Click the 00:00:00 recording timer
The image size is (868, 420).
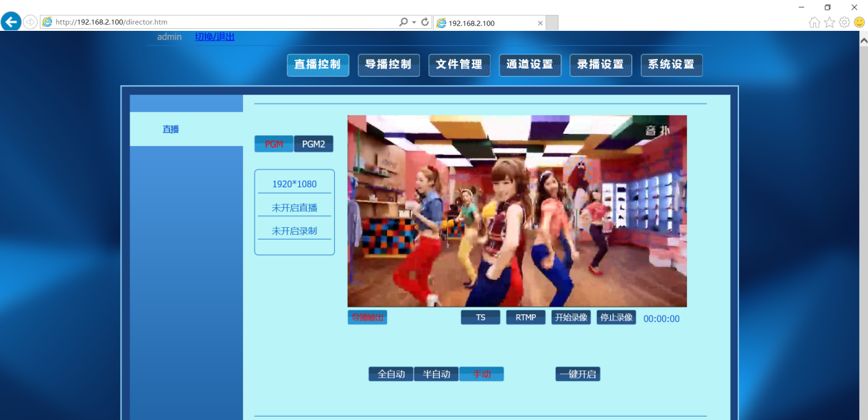pos(661,318)
